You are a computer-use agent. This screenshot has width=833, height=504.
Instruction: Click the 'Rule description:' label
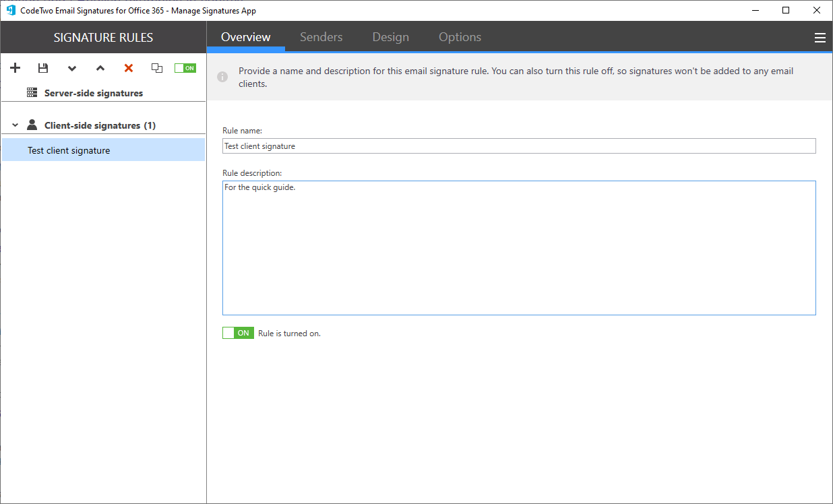point(252,173)
